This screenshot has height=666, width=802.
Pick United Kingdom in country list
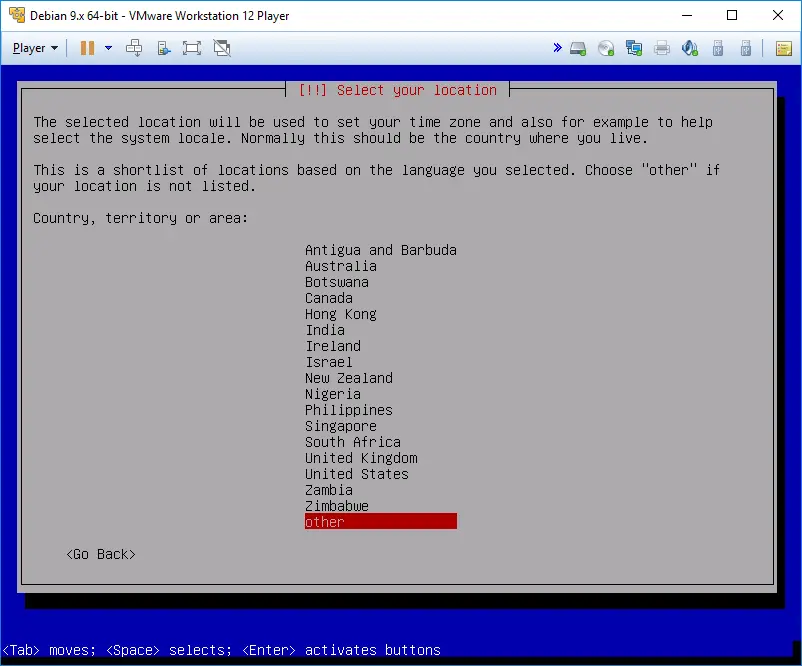coord(360,458)
